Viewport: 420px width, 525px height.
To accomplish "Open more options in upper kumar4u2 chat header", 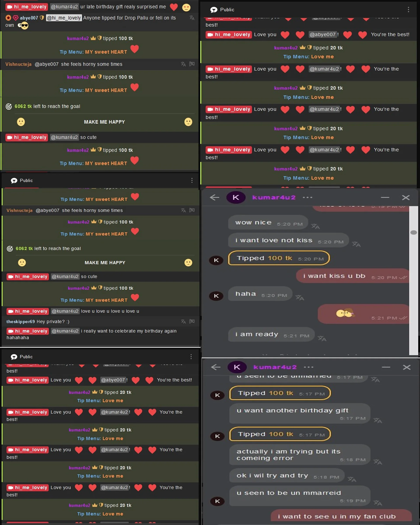I will pyautogui.click(x=308, y=198).
